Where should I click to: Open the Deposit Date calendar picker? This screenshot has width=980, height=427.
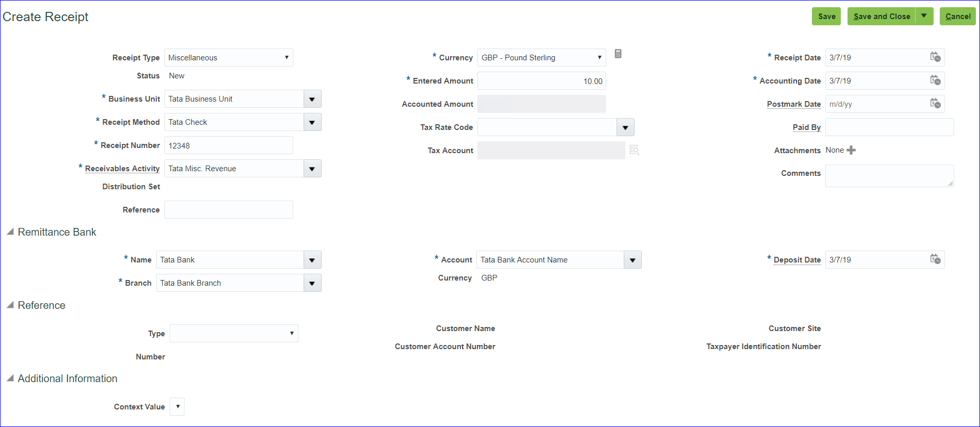[x=935, y=259]
